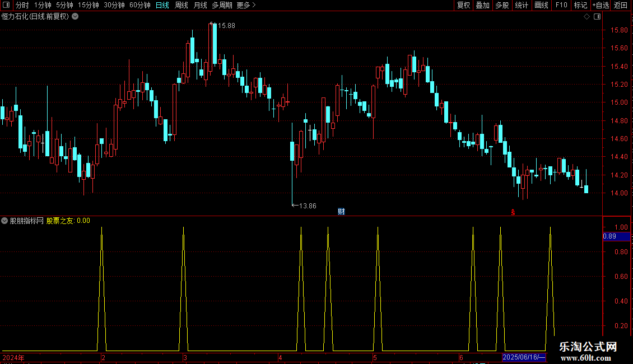Click the 股票之友: 0.00 indicator value
Screen dimensions: 633x364
click(68, 221)
